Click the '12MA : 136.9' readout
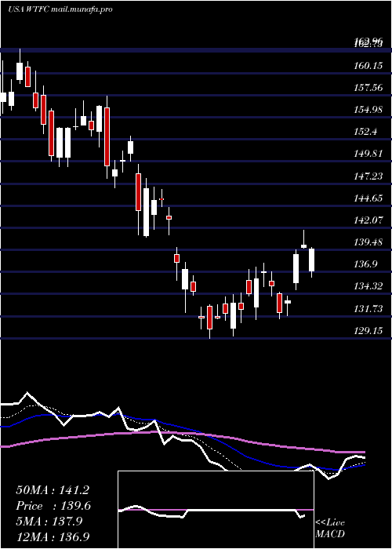This screenshot has width=392, height=549. (x=53, y=536)
